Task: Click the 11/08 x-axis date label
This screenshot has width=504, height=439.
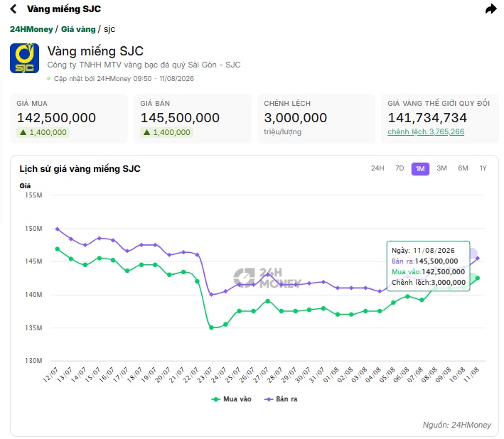Action: point(471,374)
